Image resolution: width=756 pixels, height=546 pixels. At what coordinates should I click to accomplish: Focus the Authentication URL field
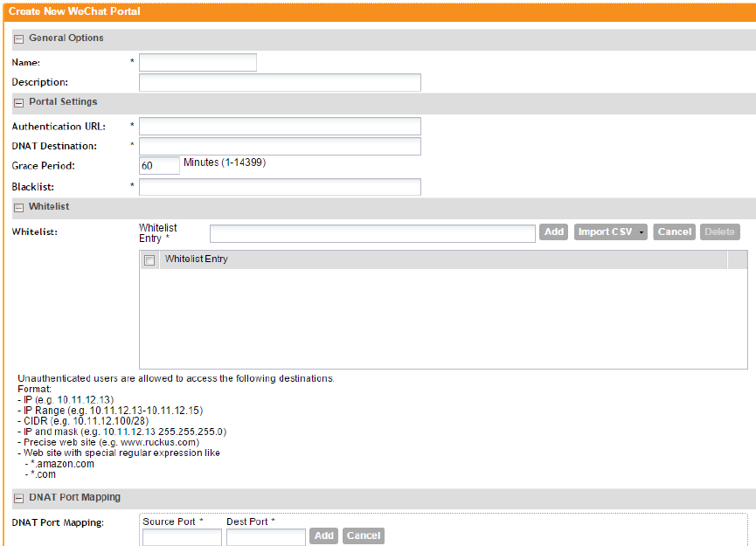point(280,127)
